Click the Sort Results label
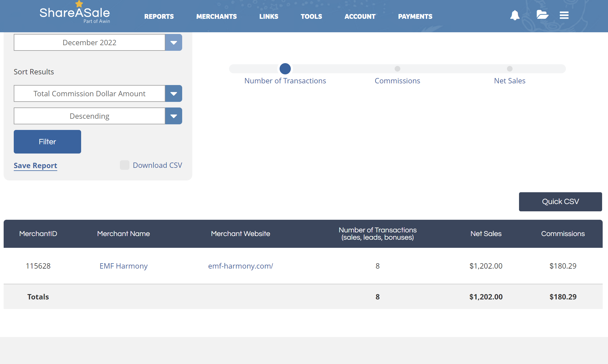The width and height of the screenshot is (608, 364). tap(34, 72)
